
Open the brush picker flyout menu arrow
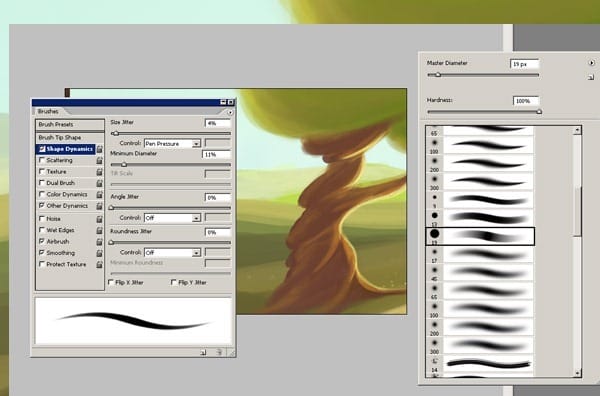[592, 63]
